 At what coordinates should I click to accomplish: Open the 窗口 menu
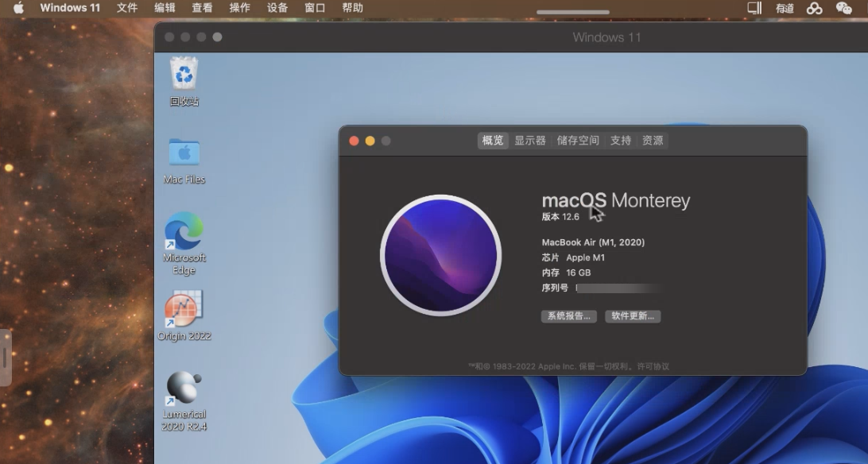click(x=315, y=8)
